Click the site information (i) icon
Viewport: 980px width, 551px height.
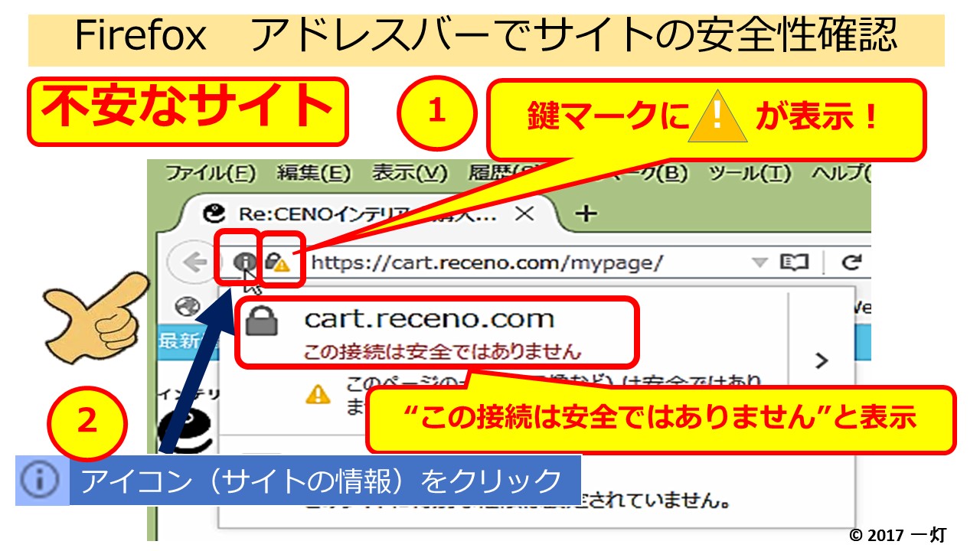click(244, 262)
